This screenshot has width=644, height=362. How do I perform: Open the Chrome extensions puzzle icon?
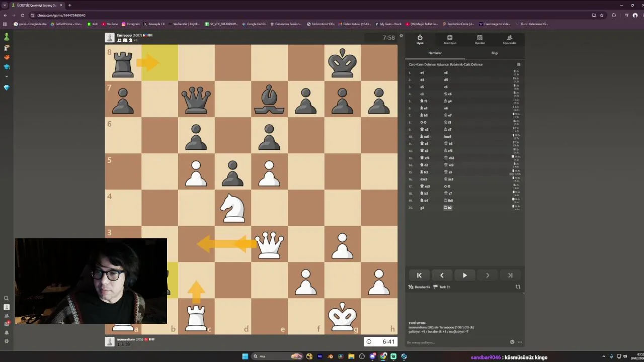point(613,15)
